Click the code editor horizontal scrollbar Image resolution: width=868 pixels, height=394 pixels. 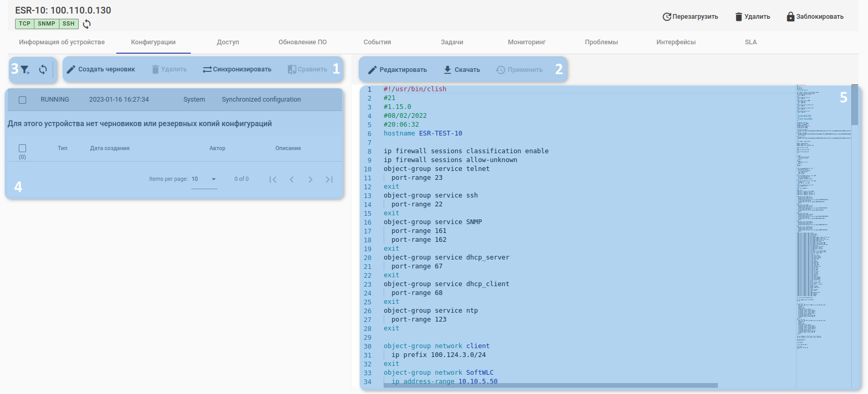pos(551,386)
